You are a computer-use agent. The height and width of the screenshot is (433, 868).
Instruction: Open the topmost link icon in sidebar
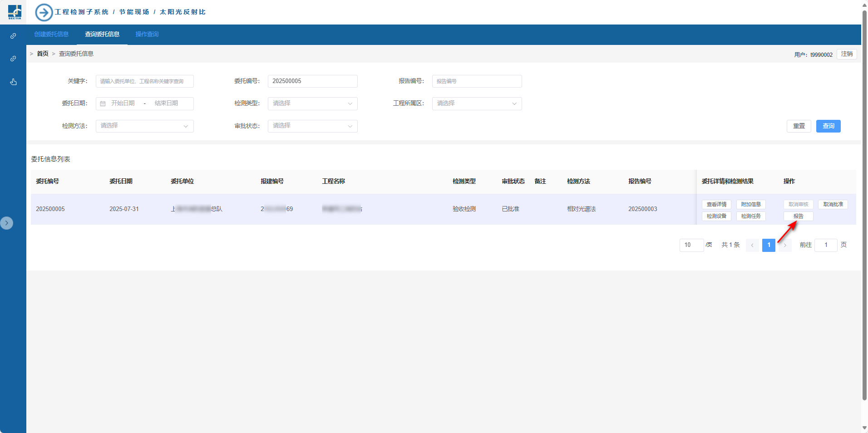tap(13, 36)
